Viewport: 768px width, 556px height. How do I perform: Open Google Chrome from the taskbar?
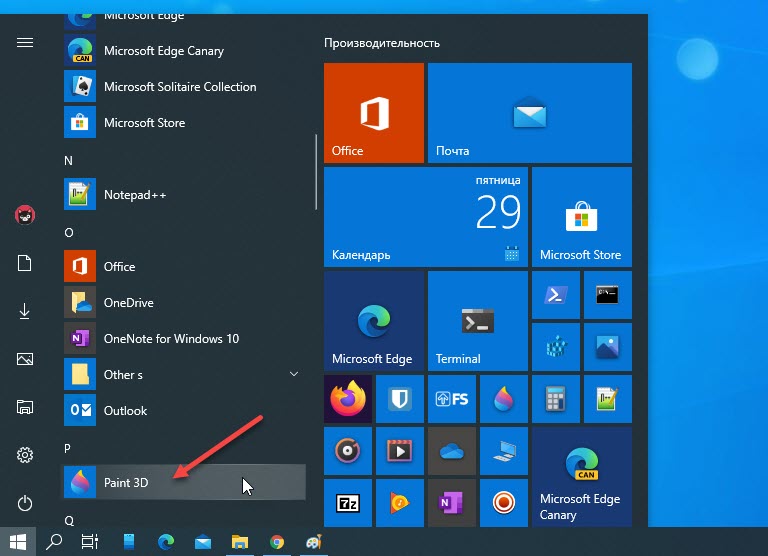click(277, 542)
